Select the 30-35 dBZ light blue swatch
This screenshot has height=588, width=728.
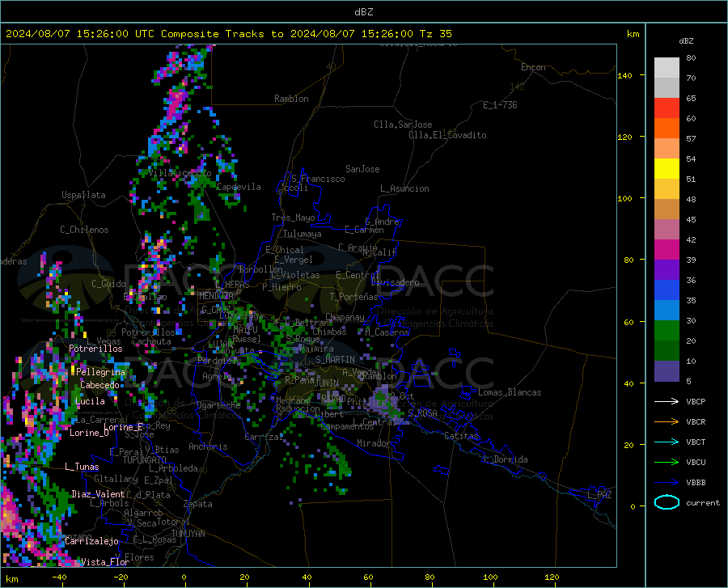coord(667,311)
